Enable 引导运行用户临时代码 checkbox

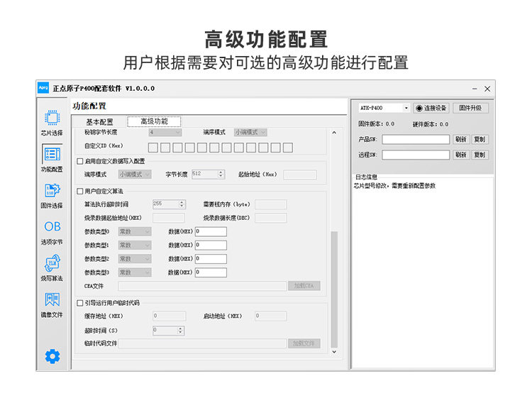point(80,303)
